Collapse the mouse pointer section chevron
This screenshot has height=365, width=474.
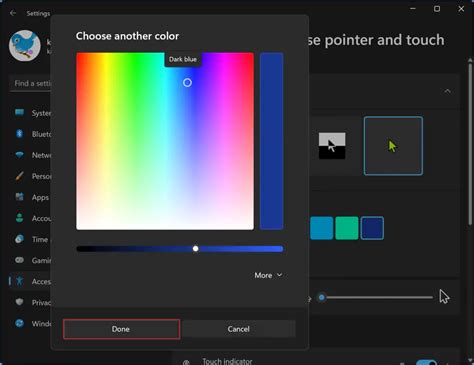tap(447, 91)
